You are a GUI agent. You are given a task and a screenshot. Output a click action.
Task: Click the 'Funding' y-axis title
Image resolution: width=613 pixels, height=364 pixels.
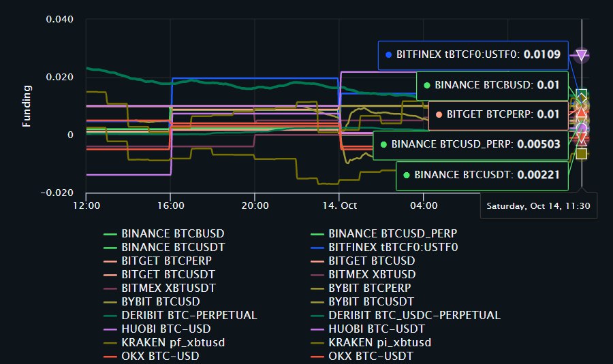26,106
